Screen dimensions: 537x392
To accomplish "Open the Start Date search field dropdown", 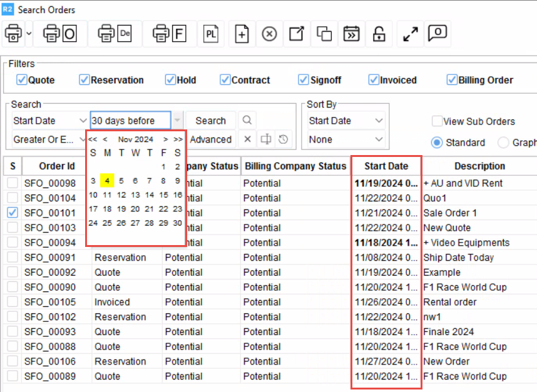I will point(83,121).
